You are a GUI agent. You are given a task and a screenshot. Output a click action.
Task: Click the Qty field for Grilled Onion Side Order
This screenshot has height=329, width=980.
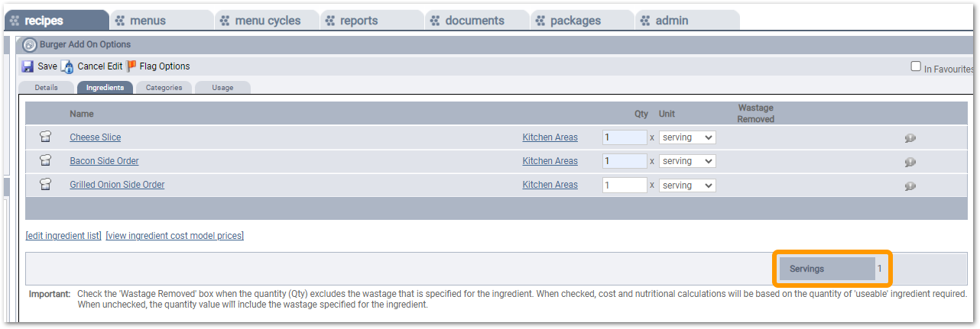[x=625, y=185]
